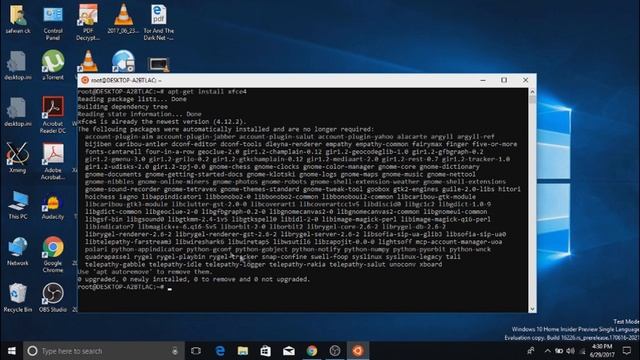The width and height of the screenshot is (640, 360).
Task: Launch Microsoft Edge from the taskbar
Action: tap(220, 351)
